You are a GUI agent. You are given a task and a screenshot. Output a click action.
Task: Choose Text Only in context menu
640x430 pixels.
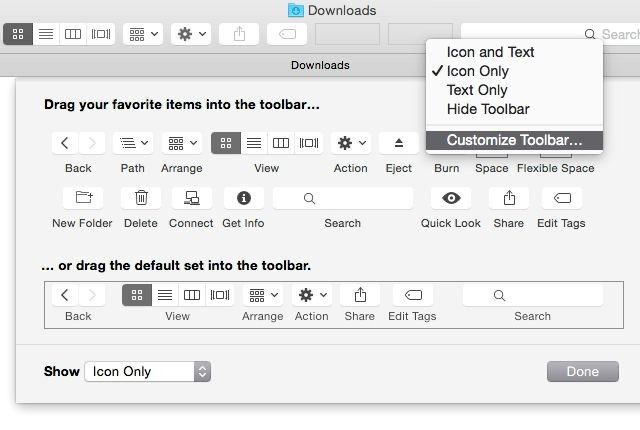(477, 90)
